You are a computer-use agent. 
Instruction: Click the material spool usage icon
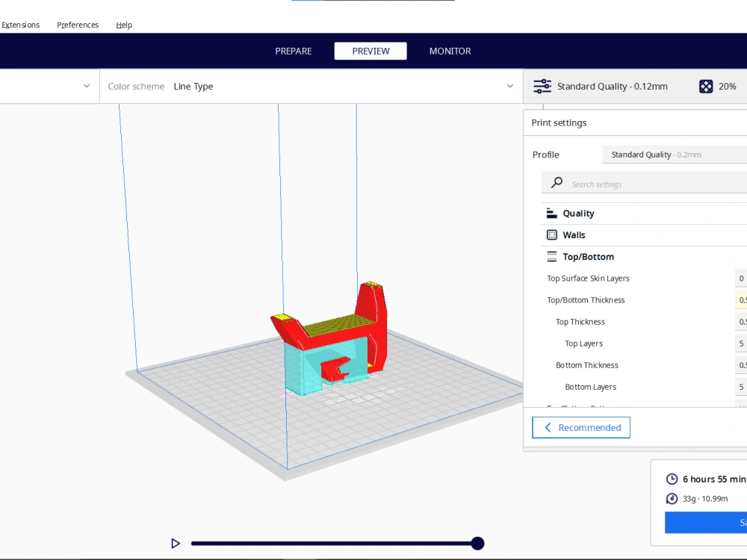672,499
